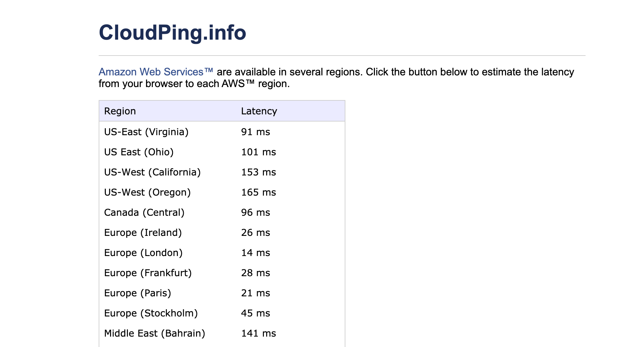Select the Europe (London) row
The width and height of the screenshot is (644, 347).
point(143,252)
